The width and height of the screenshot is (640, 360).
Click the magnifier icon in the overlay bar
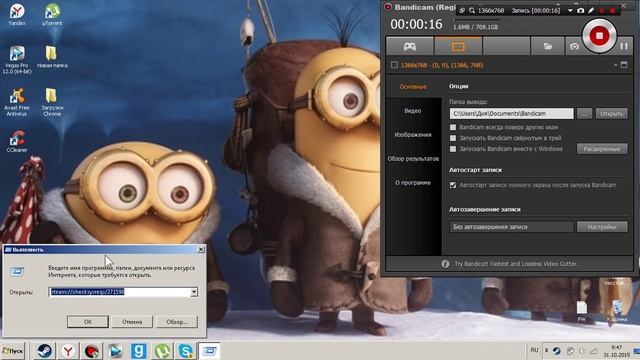472,11
